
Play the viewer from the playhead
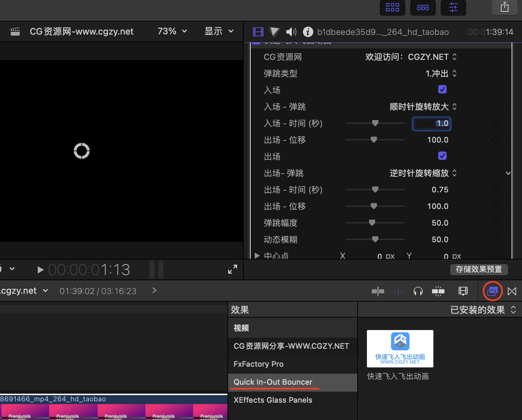point(40,270)
